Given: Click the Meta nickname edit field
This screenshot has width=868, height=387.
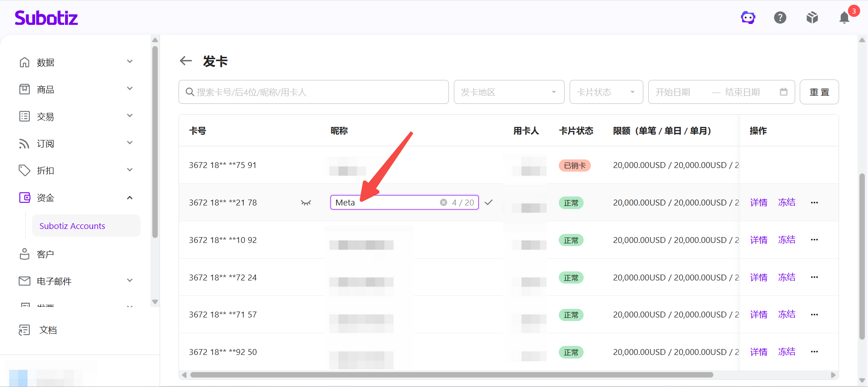Looking at the screenshot, I should [x=405, y=202].
